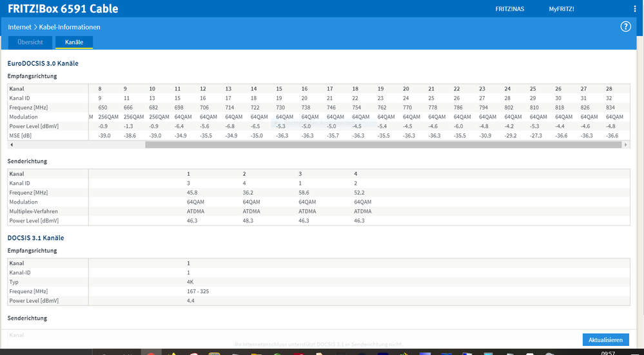
Task: Click the 4K type value
Action: click(x=190, y=282)
